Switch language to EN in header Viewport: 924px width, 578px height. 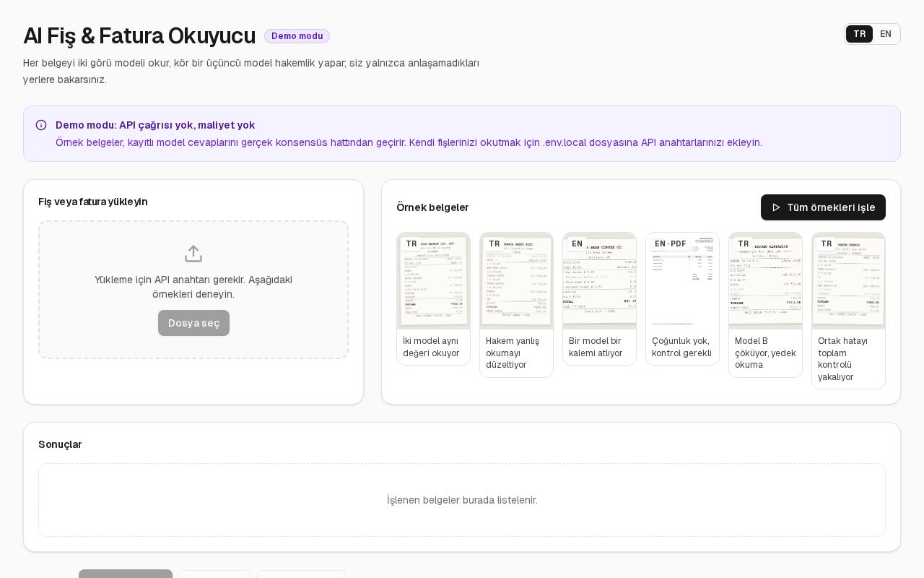click(886, 34)
